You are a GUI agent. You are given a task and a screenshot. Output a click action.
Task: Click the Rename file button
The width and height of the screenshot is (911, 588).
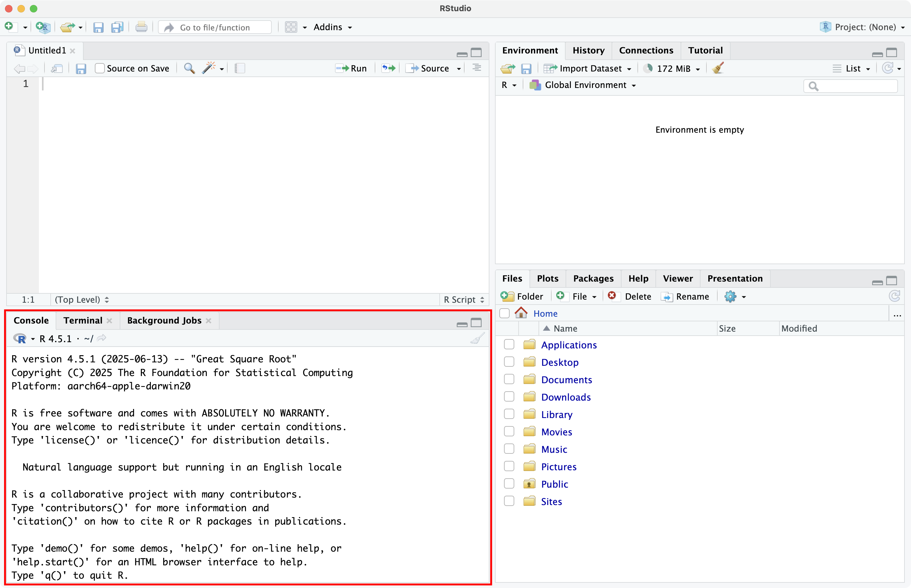coord(685,296)
